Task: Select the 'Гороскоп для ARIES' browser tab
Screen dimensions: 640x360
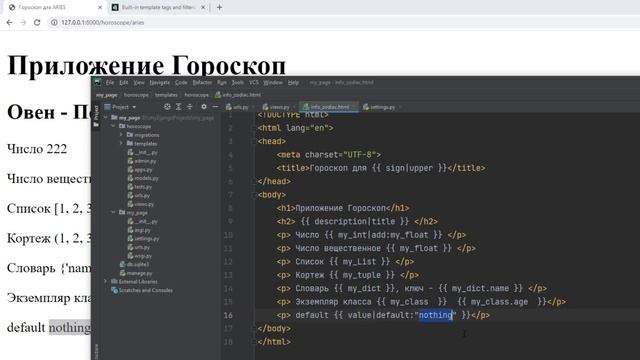Action: click(x=54, y=7)
